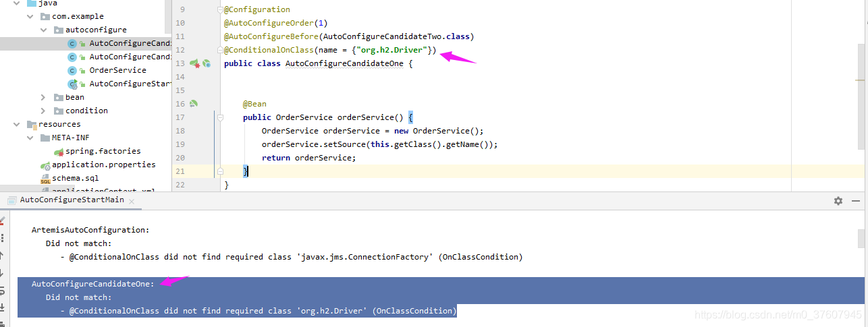Select the bean package folder
This screenshot has height=327, width=868.
(x=75, y=97)
